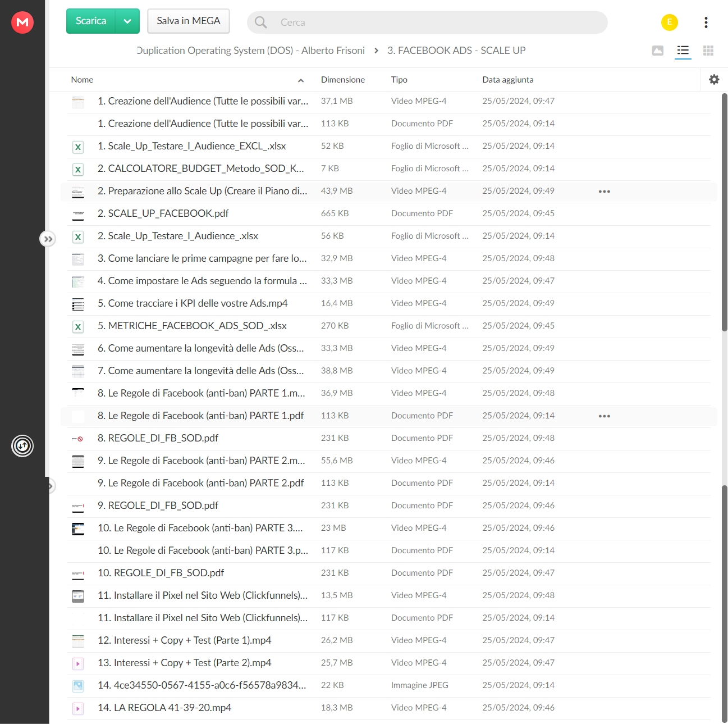Select the list view icon

tap(683, 51)
